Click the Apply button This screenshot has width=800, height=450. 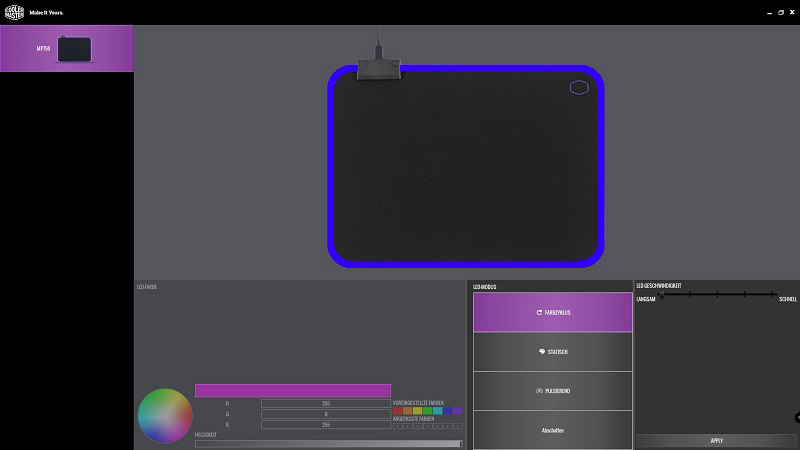[716, 440]
